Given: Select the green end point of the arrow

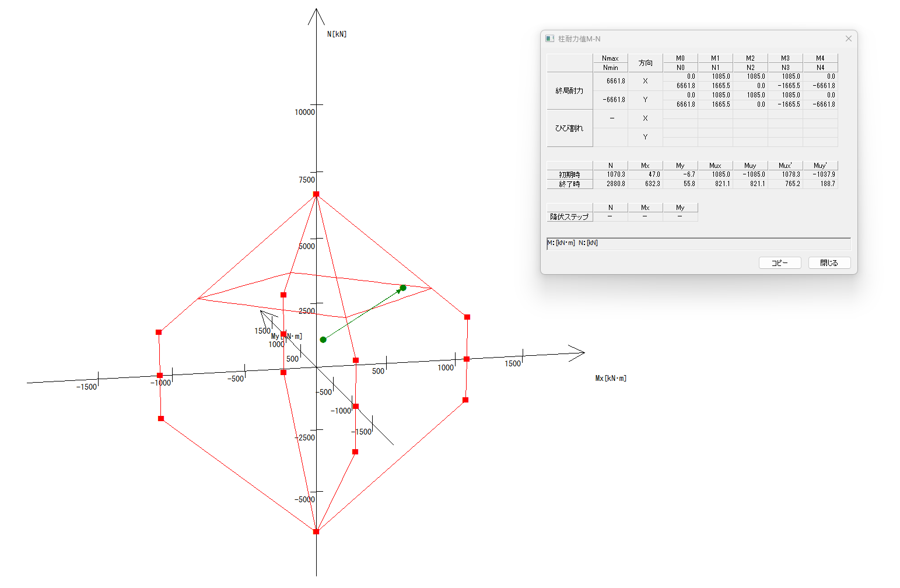Looking at the screenshot, I should click(403, 288).
